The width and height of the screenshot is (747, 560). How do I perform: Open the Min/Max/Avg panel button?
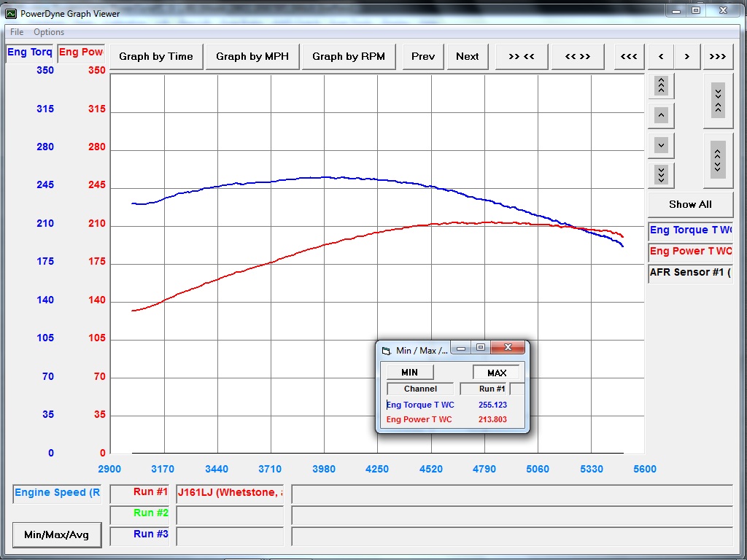tap(57, 534)
